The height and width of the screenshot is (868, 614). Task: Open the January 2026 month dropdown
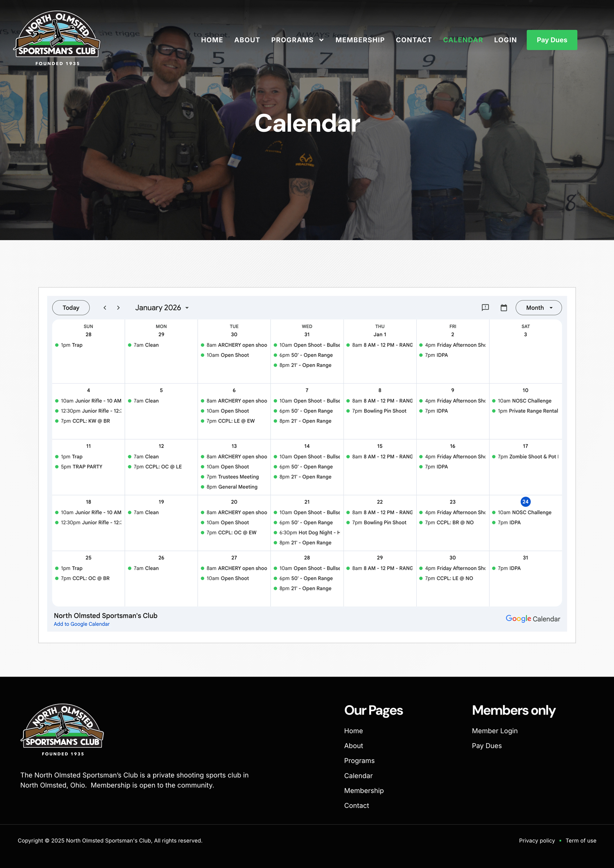(162, 308)
